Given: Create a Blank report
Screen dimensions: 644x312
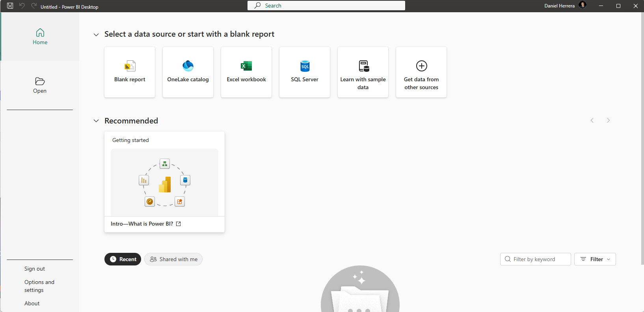Looking at the screenshot, I should (130, 72).
